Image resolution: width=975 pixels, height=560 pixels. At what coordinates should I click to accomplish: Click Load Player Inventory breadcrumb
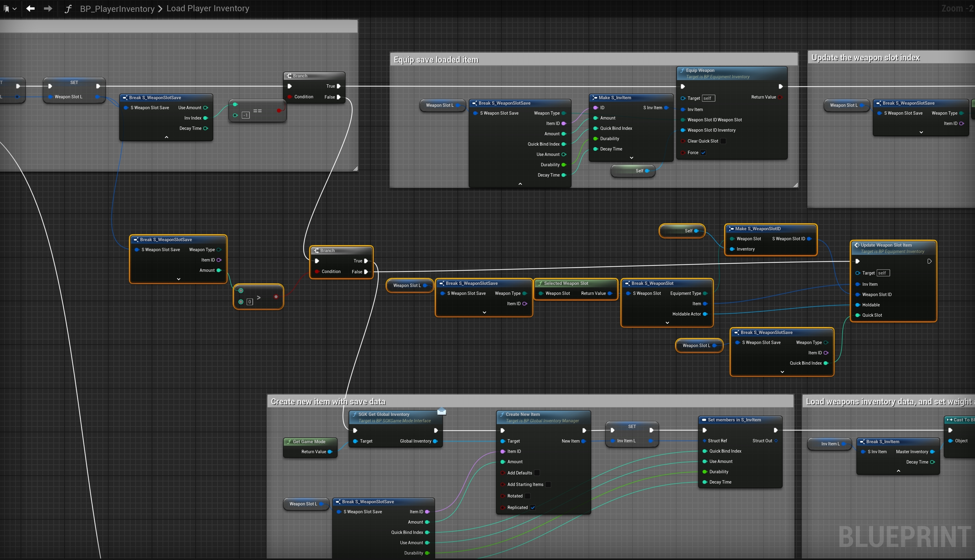[208, 8]
